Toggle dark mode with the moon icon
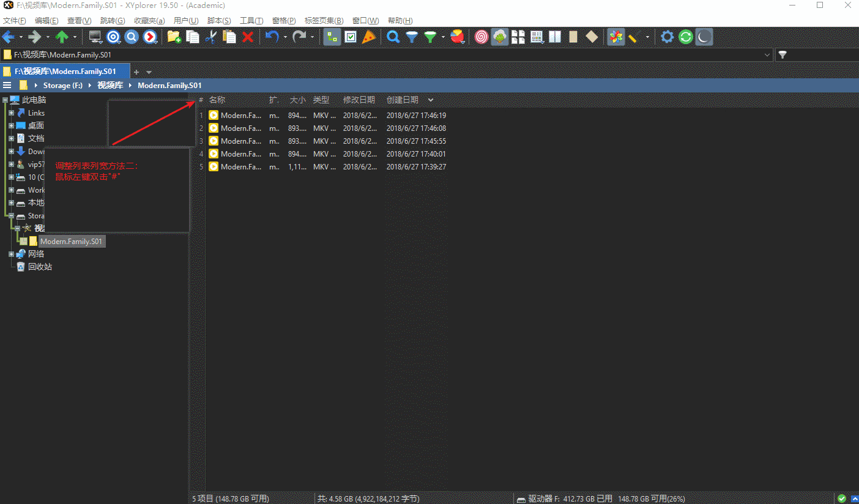The height and width of the screenshot is (504, 859). point(704,37)
